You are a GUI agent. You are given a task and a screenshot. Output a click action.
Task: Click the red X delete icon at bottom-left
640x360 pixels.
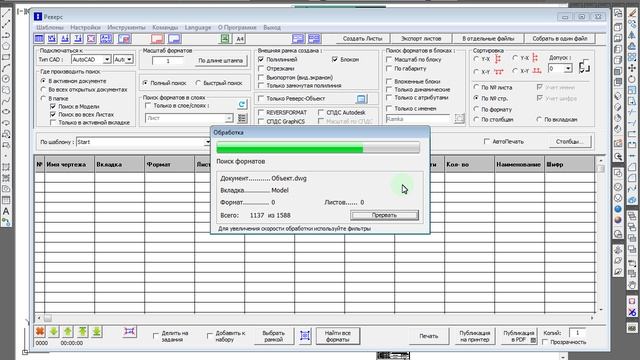pos(40,332)
